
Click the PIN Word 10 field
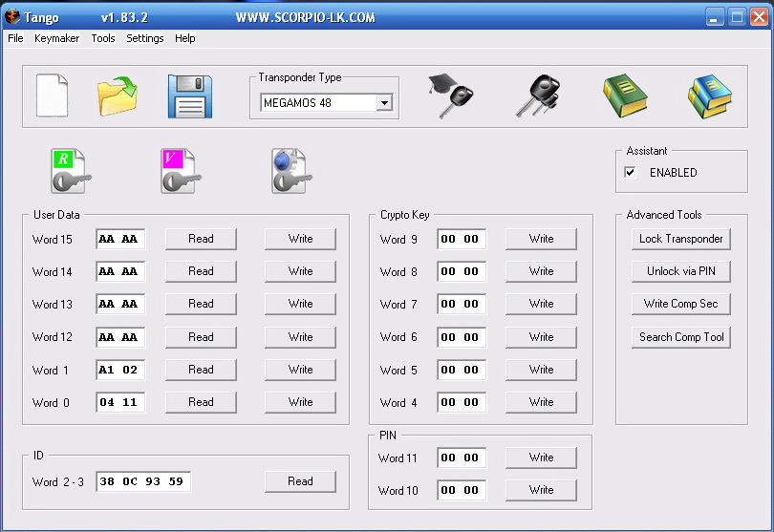pos(461,490)
